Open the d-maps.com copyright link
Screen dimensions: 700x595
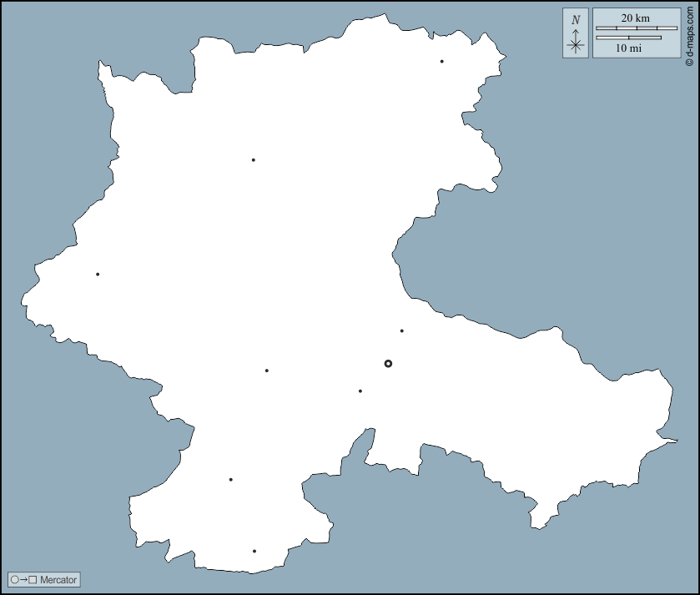point(689,33)
